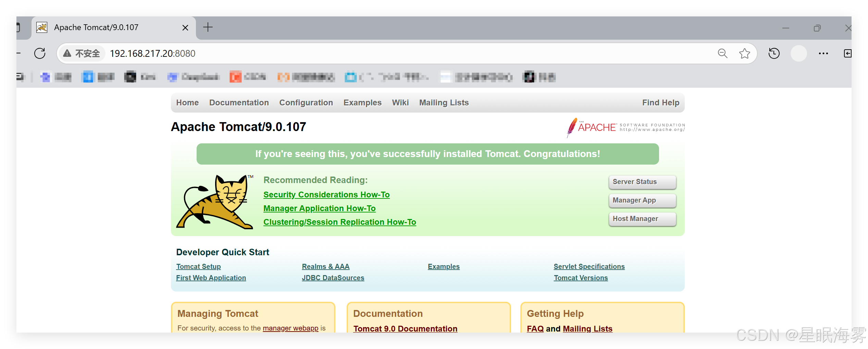Click Find Help in nav bar
The height and width of the screenshot is (349, 868).
[x=660, y=103]
